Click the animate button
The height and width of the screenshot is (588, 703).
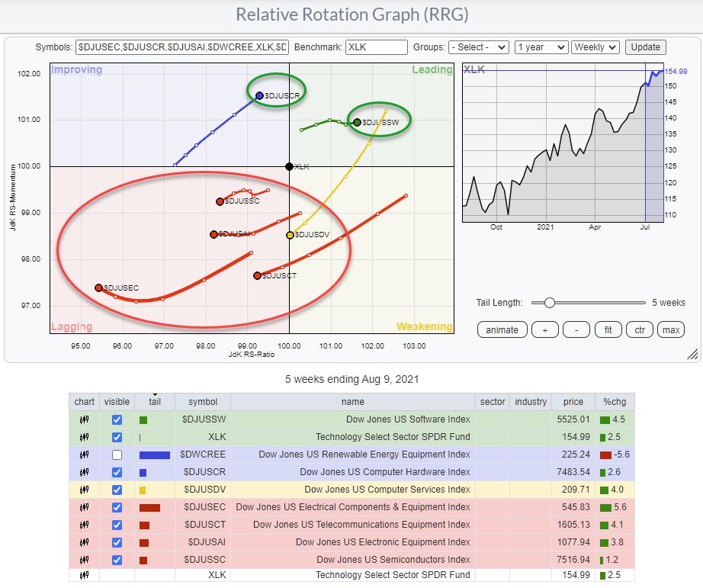(502, 329)
